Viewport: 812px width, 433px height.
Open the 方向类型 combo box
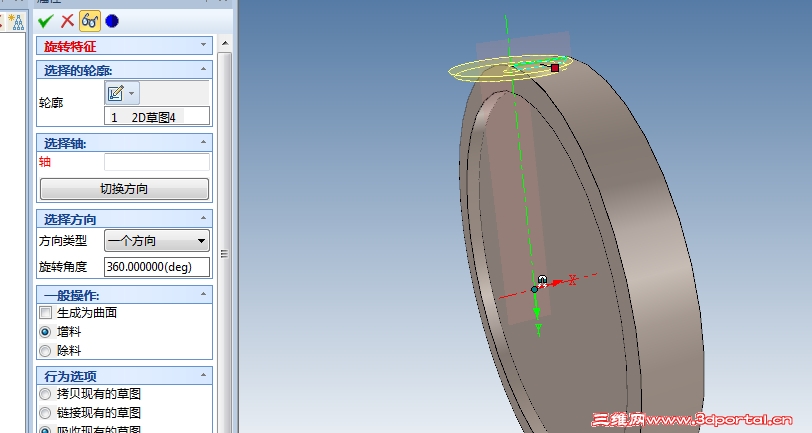(x=157, y=241)
